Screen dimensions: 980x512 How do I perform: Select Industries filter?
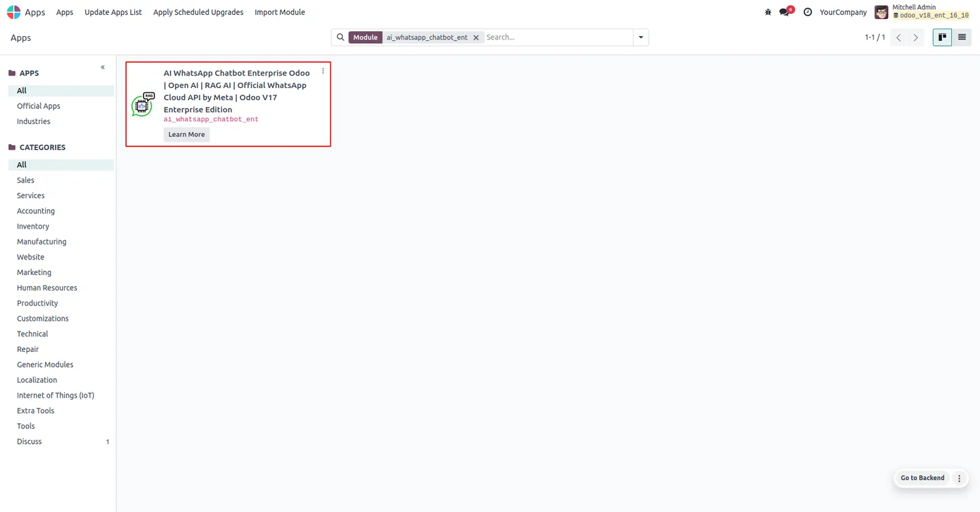pyautogui.click(x=61, y=121)
